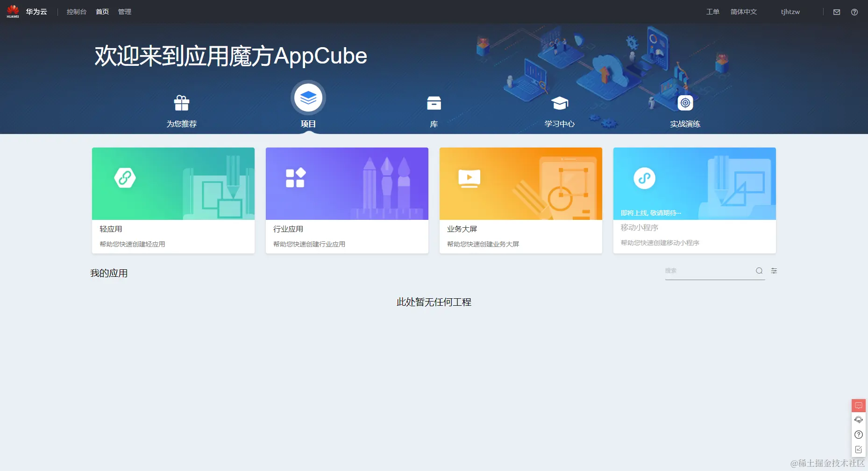
Task: Select the 为您推荐 gift icon
Action: [182, 103]
